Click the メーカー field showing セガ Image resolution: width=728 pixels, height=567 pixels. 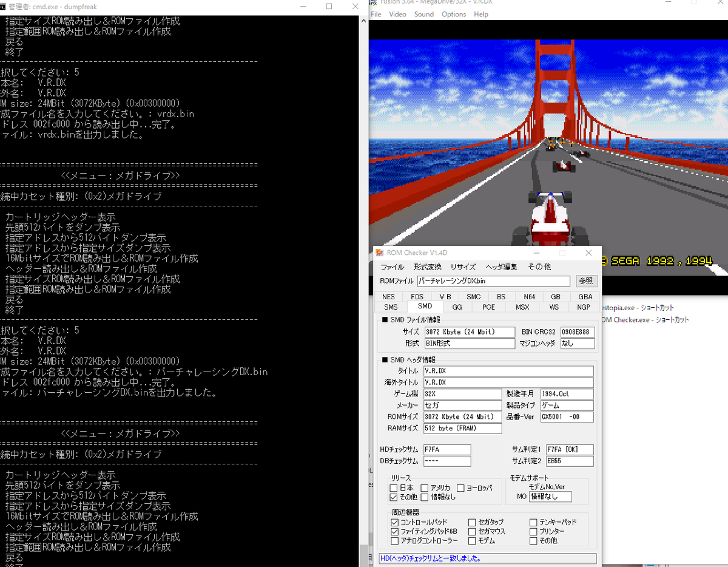pyautogui.click(x=462, y=406)
